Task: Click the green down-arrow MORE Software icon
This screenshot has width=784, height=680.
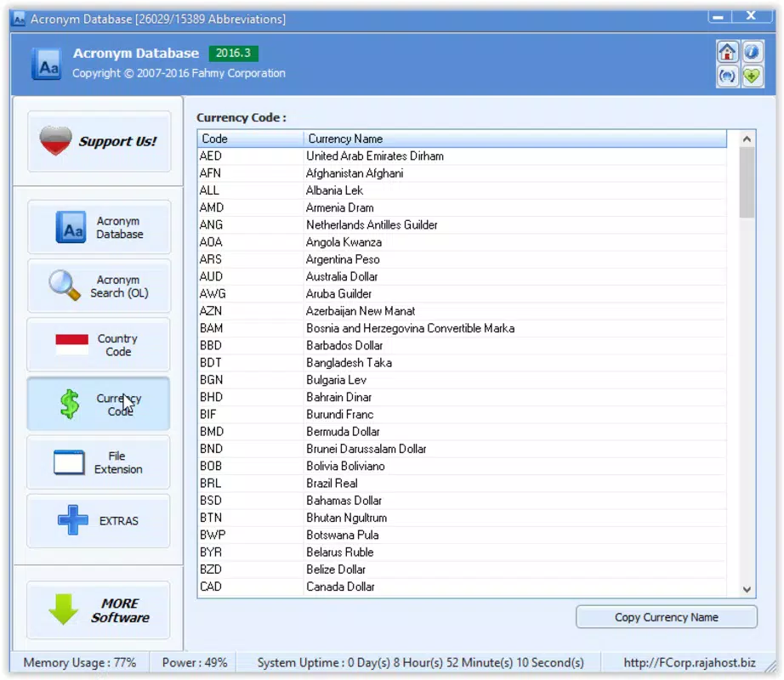Action: 64,609
